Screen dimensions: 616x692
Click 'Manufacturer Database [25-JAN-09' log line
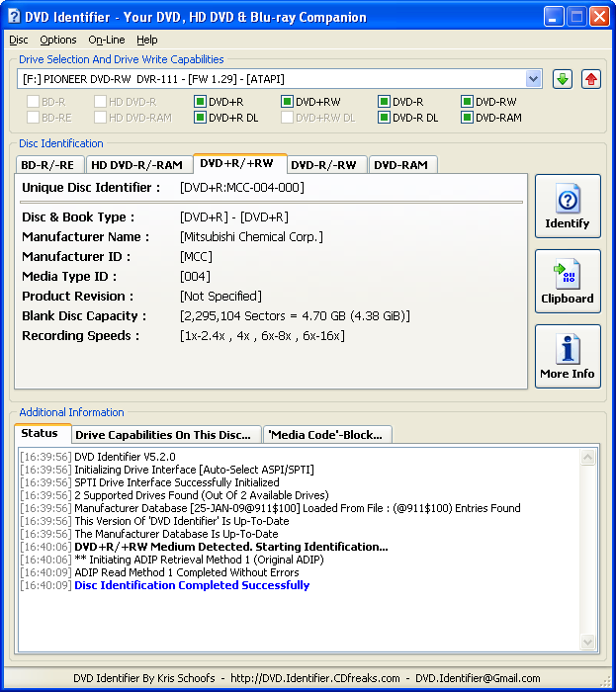(298, 508)
